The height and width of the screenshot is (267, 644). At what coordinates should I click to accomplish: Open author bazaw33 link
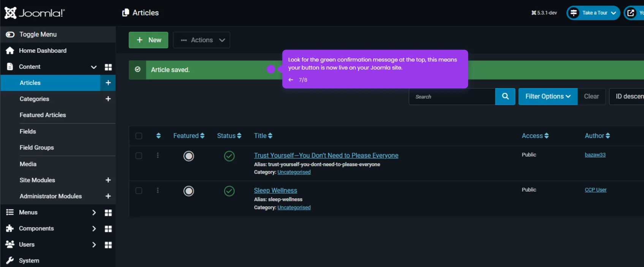click(x=595, y=155)
